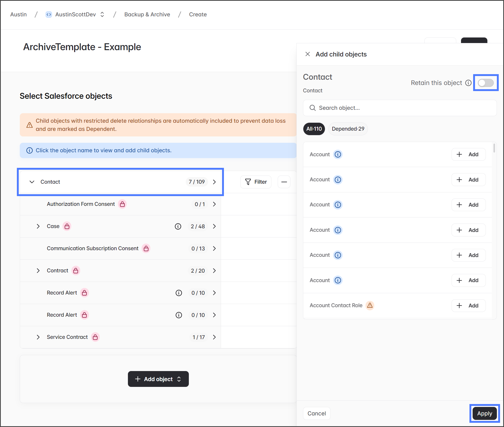Add the Account Contact Role object

[468, 306]
